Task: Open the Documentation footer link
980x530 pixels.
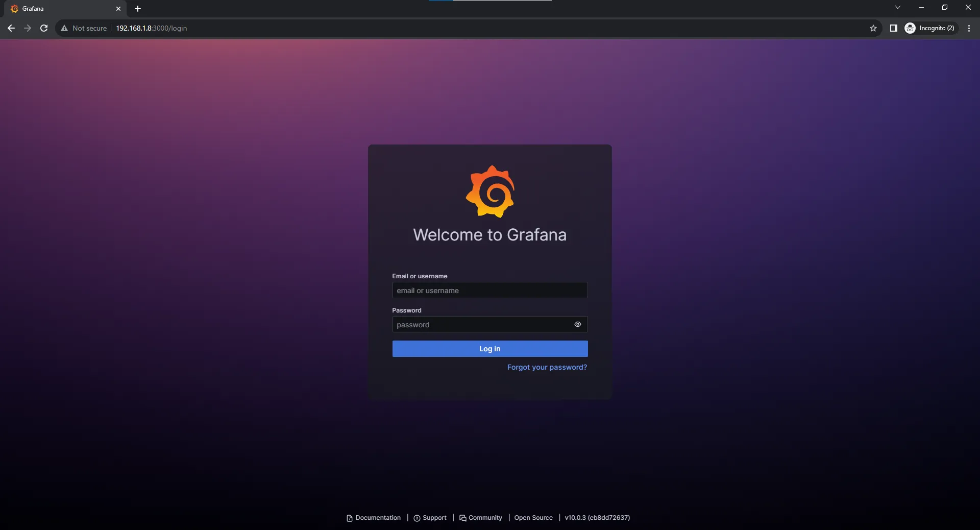Action: [374, 518]
